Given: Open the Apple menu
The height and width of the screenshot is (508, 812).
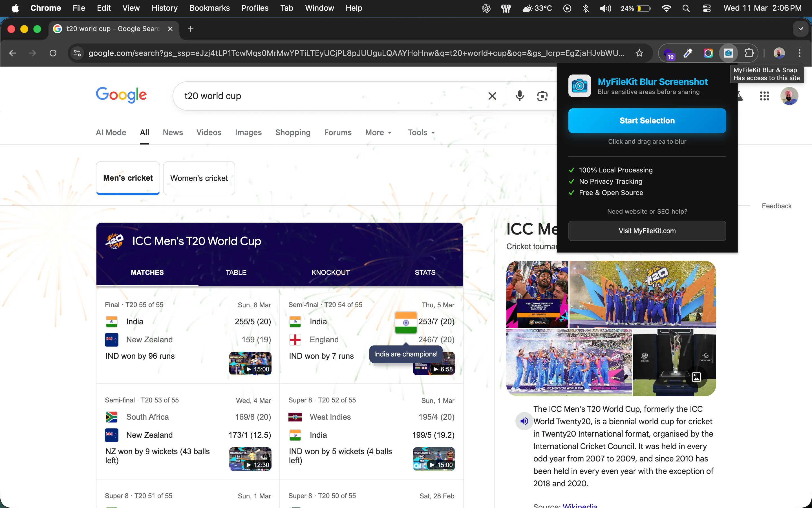Looking at the screenshot, I should [x=15, y=8].
